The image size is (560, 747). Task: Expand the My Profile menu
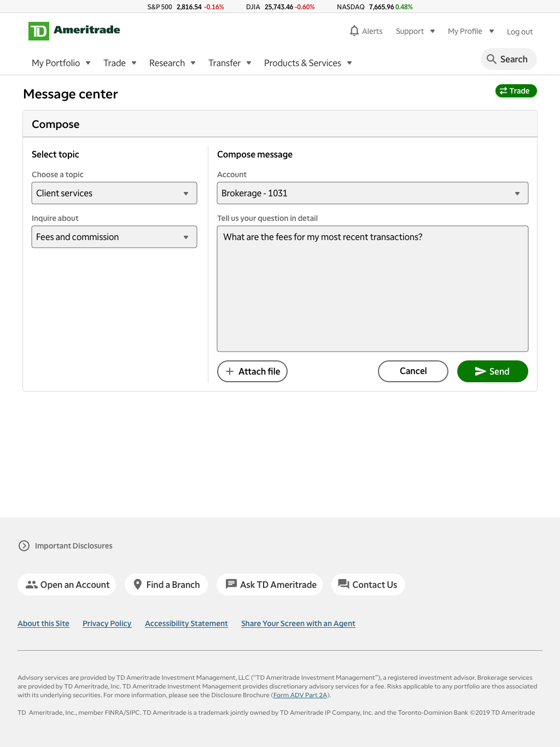tap(471, 31)
